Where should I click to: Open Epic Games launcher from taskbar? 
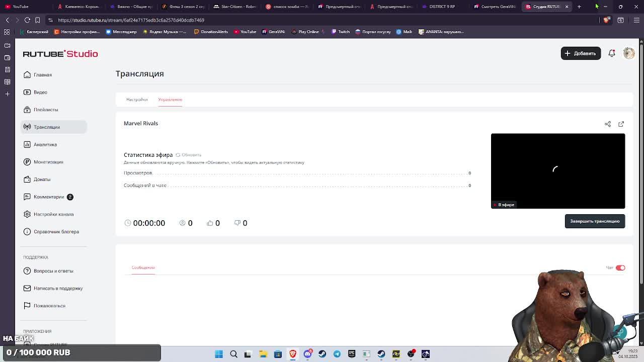click(x=352, y=354)
